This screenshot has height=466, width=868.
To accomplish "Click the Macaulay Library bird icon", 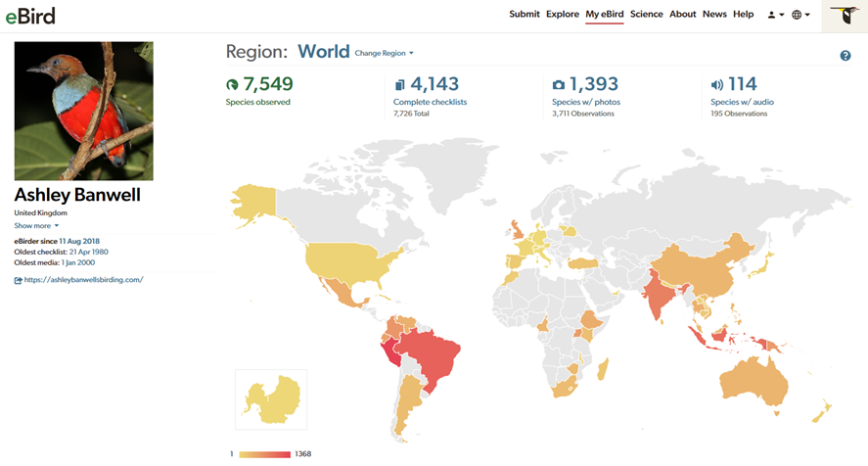I will [x=845, y=16].
